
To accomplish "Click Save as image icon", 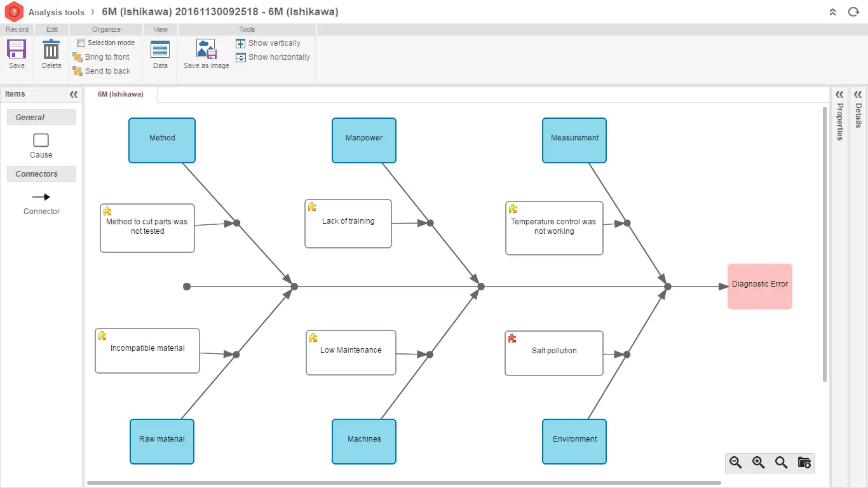I will (x=207, y=49).
